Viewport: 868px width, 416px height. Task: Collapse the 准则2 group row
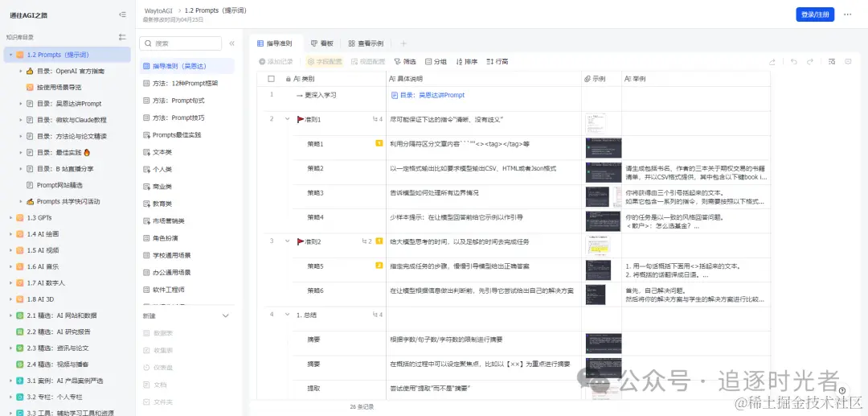coord(287,241)
